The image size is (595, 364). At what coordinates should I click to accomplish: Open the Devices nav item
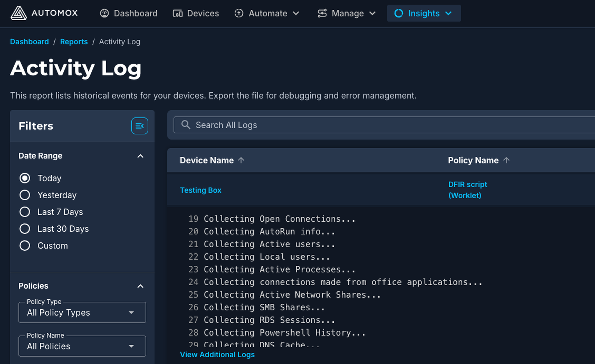196,13
